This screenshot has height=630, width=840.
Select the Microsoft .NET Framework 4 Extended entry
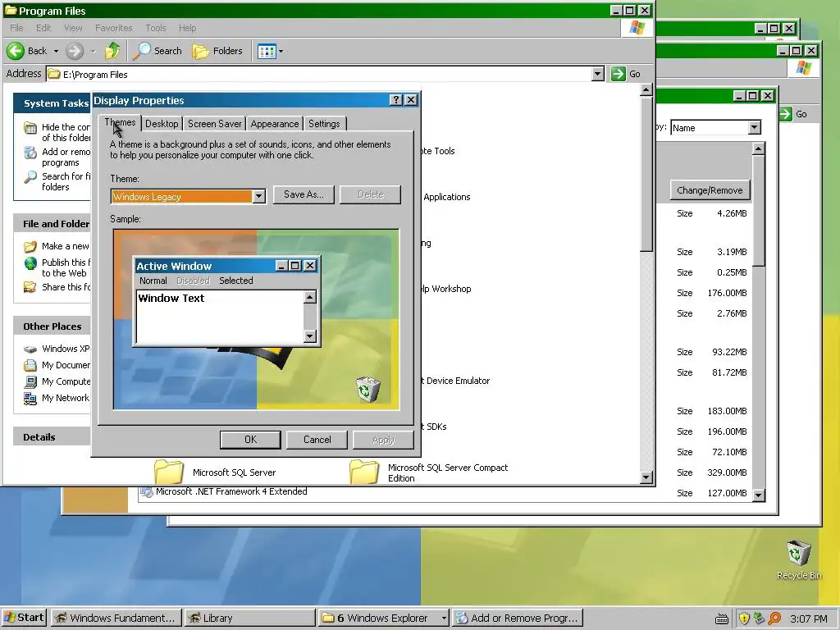coord(231,491)
